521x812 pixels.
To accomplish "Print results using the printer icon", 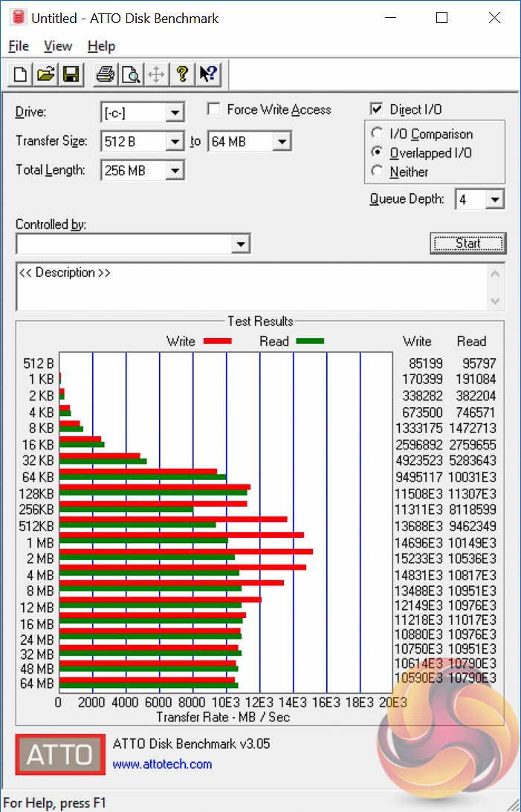I will tap(106, 74).
